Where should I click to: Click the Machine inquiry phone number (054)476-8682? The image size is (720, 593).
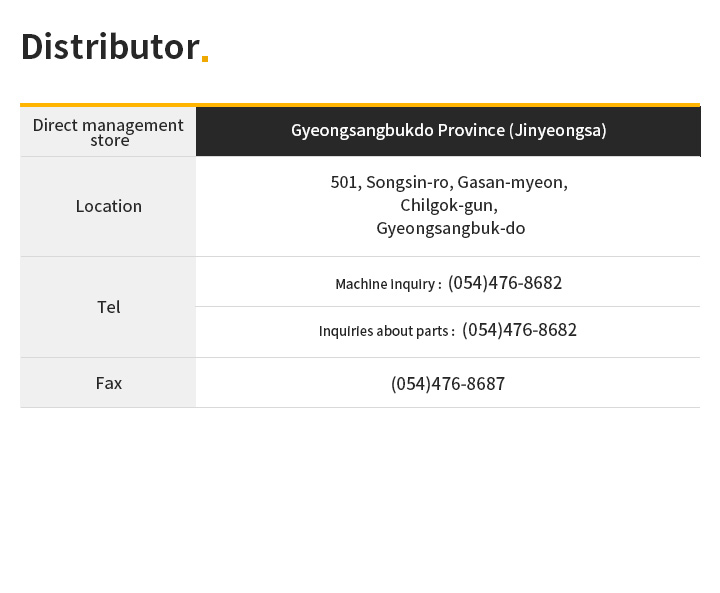[505, 283]
